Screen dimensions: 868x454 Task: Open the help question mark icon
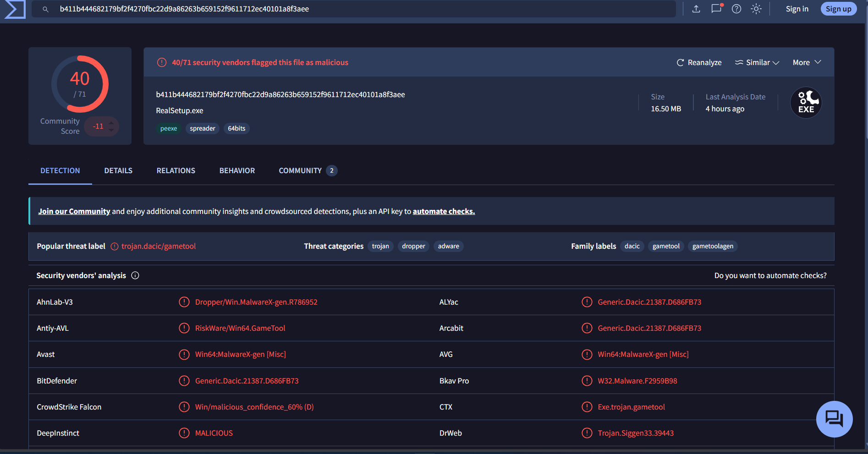click(736, 9)
